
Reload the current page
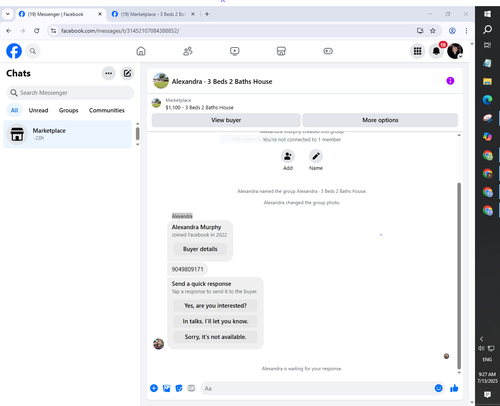coord(37,31)
